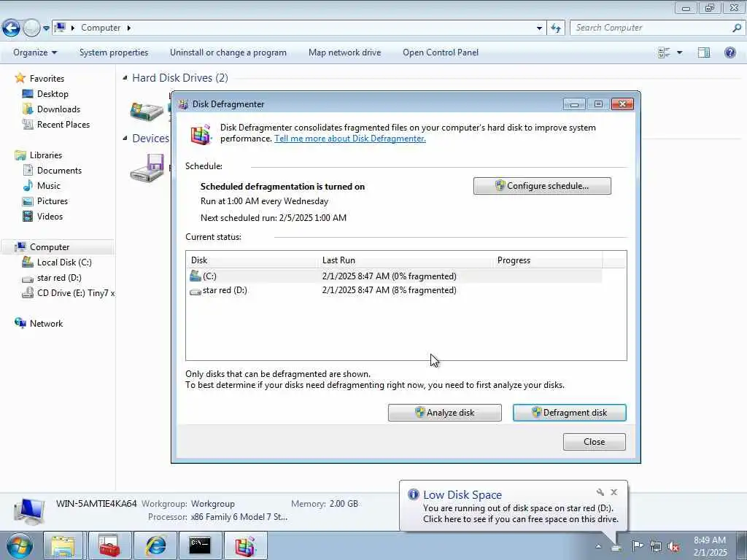The height and width of the screenshot is (560, 747).
Task: Collapse the Devices group expander
Action: [125, 138]
